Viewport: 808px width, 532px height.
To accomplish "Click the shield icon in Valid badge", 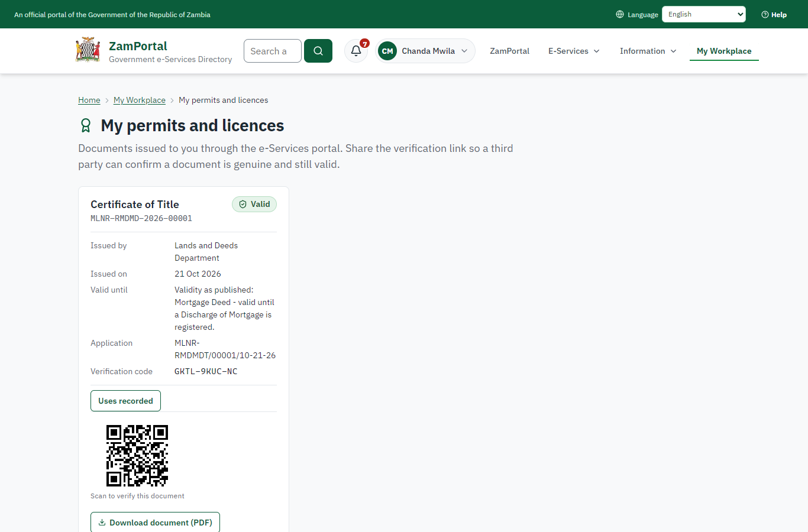I will [243, 204].
